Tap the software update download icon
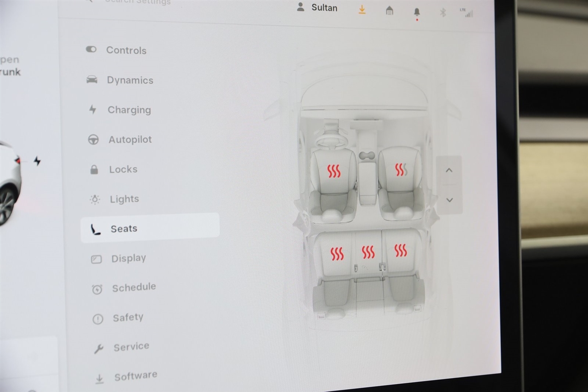The width and height of the screenshot is (588, 392). 362,10
